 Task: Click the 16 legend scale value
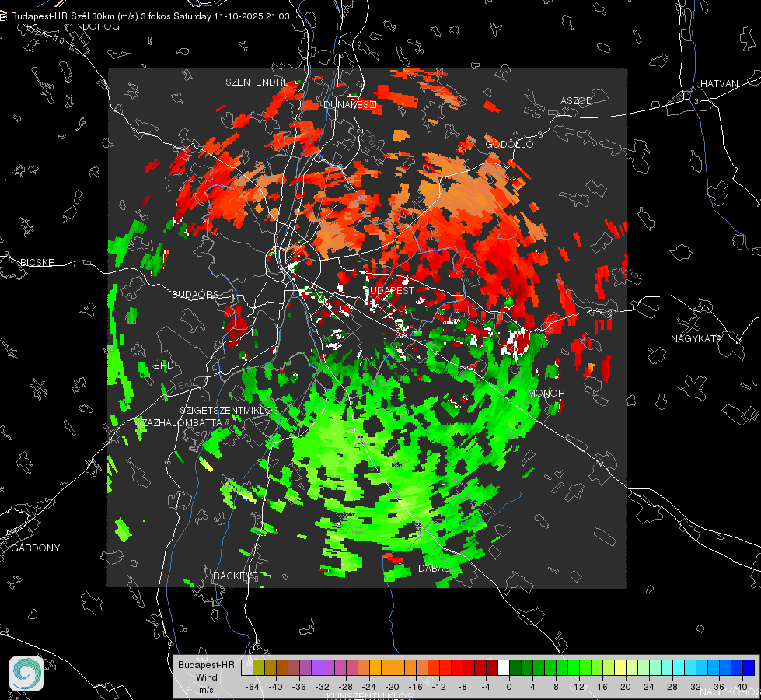pyautogui.click(x=602, y=687)
